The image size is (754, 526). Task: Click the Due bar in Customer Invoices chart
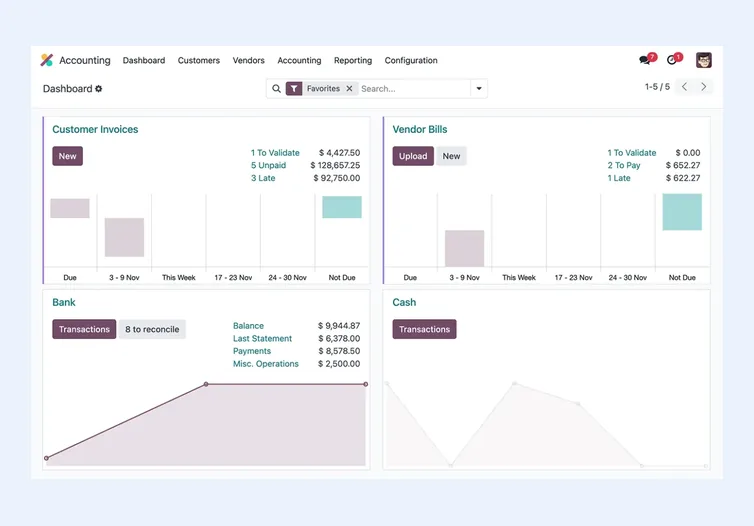point(70,208)
